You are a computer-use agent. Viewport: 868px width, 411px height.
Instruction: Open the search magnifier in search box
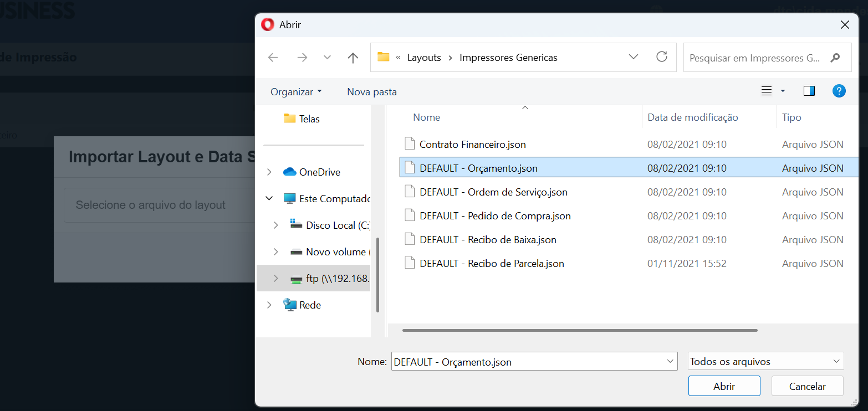pos(836,57)
